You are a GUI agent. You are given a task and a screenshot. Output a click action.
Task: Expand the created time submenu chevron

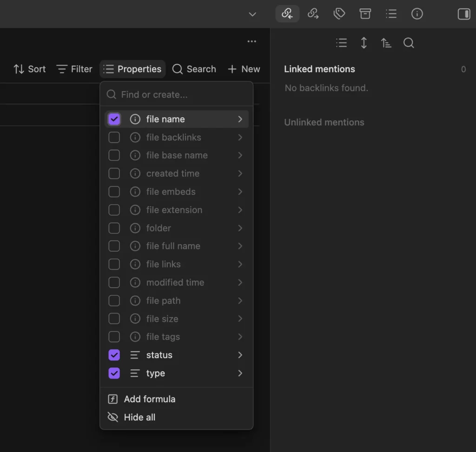click(240, 173)
